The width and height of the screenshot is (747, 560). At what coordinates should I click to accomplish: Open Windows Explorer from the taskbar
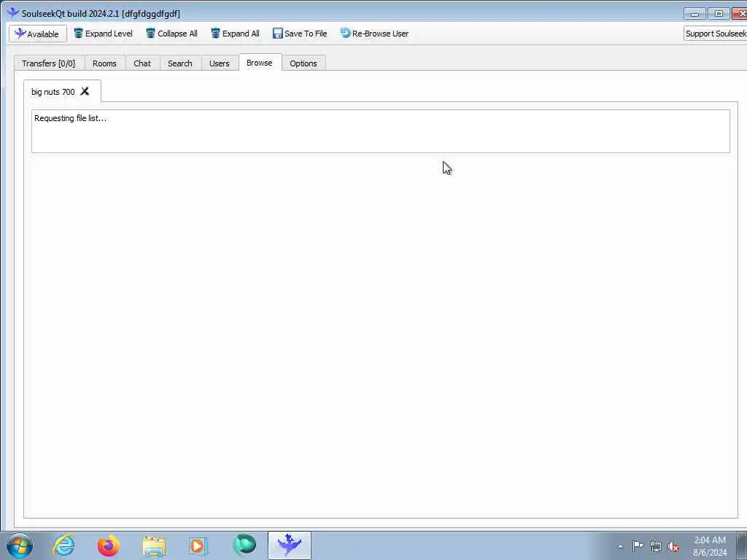click(x=154, y=545)
